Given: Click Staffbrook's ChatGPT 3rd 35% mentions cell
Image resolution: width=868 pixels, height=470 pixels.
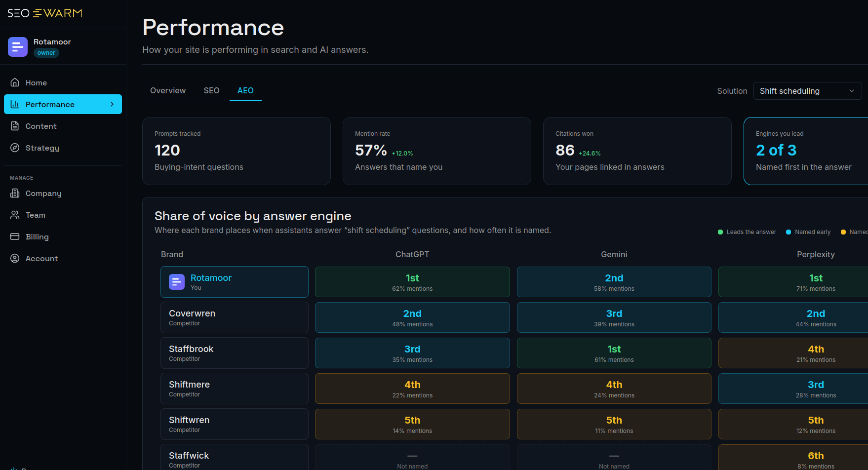Looking at the screenshot, I should click(412, 353).
